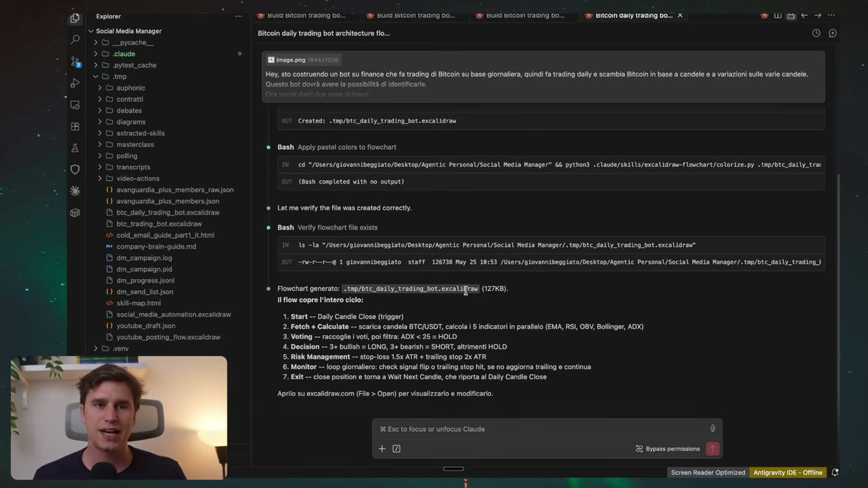
Task: Open btc_daily_trading_bot.excalidraw in the file tree
Action: click(168, 212)
